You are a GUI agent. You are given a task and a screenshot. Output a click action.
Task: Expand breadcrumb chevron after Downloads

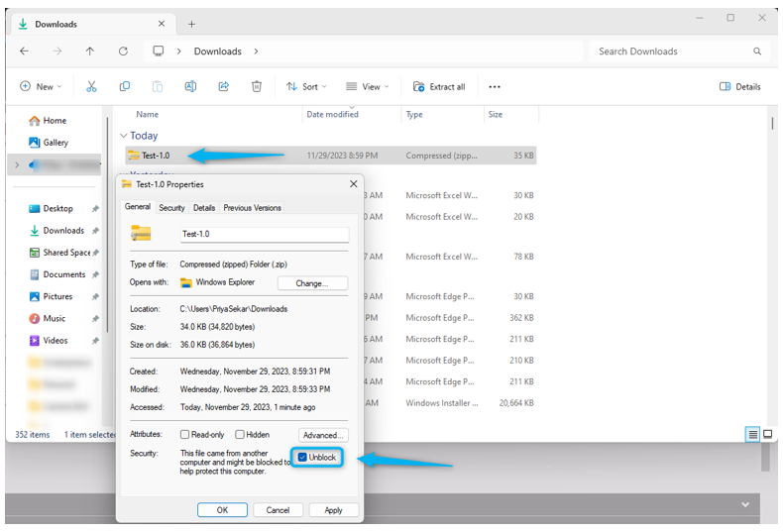pyautogui.click(x=256, y=51)
